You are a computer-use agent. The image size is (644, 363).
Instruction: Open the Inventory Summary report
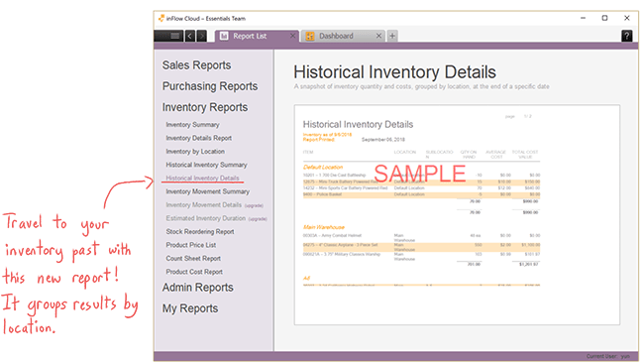[x=192, y=125]
